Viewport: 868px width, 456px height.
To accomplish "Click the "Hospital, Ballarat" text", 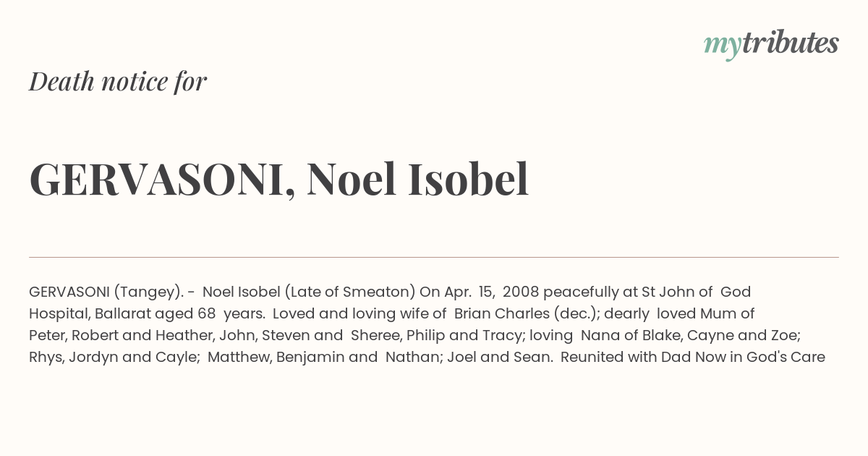I will point(89,313).
